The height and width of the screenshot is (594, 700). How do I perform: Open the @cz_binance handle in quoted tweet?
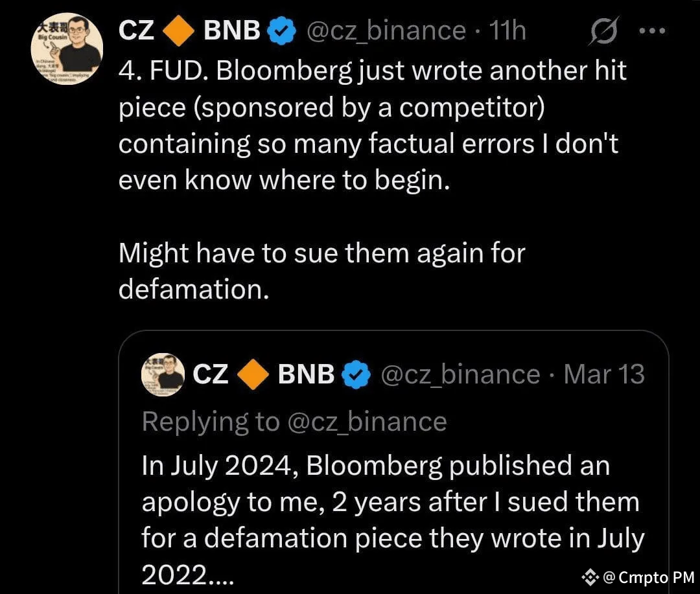tap(460, 374)
